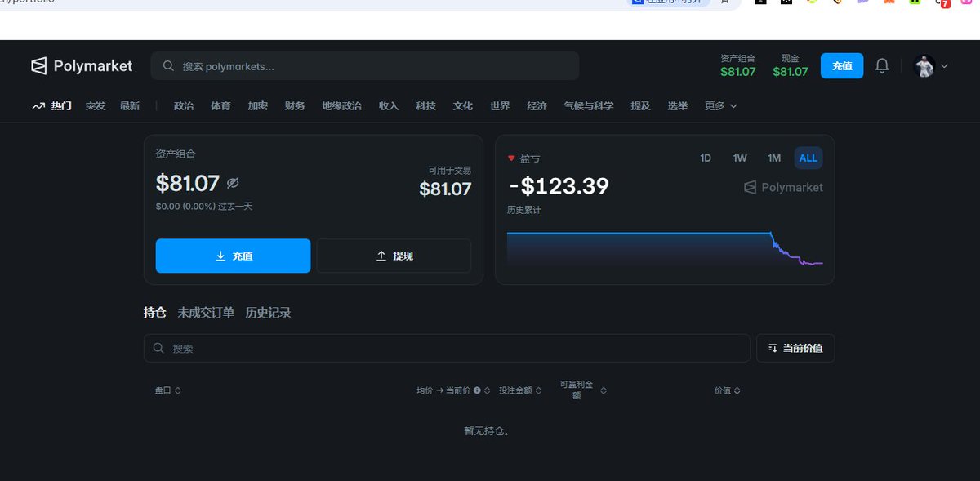
Task: Open the user avatar profile picture
Action: (x=924, y=66)
